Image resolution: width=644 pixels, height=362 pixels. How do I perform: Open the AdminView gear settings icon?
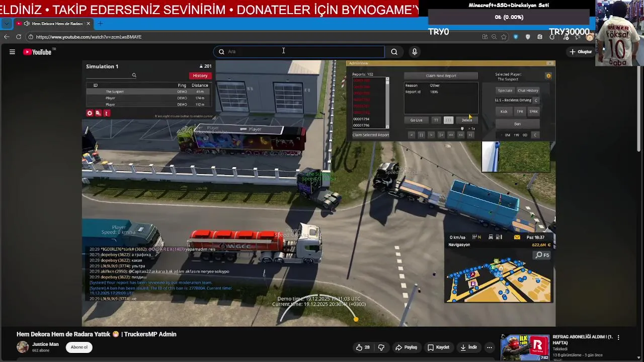548,76
